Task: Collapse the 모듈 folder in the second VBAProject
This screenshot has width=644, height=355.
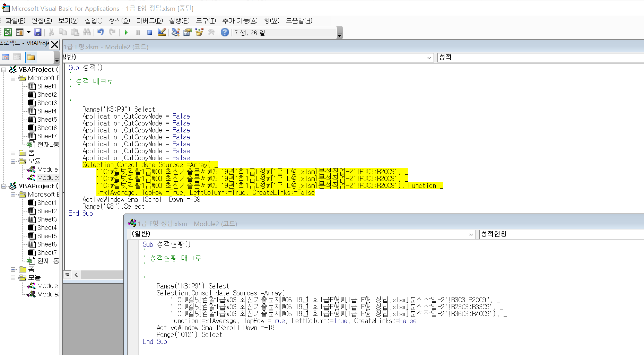Action: [x=13, y=278]
